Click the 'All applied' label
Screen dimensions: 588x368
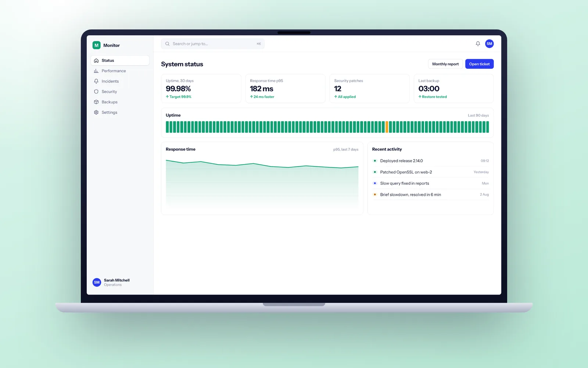[345, 97]
